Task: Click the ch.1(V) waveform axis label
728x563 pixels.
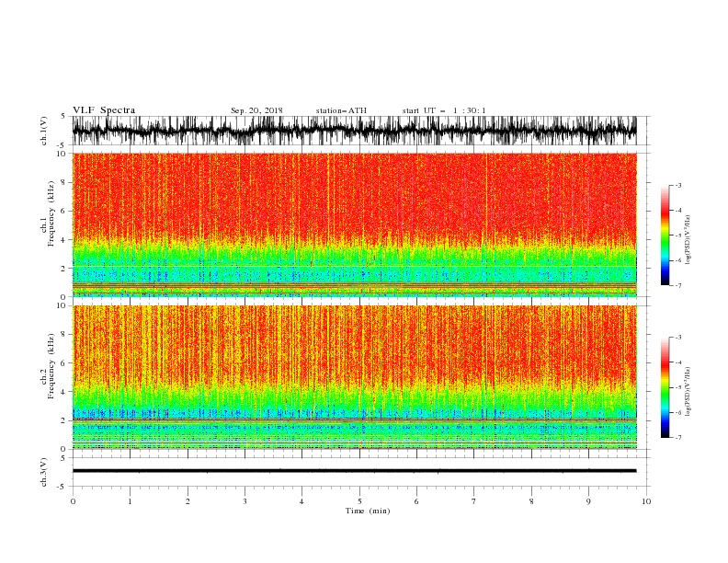Action: pos(44,131)
